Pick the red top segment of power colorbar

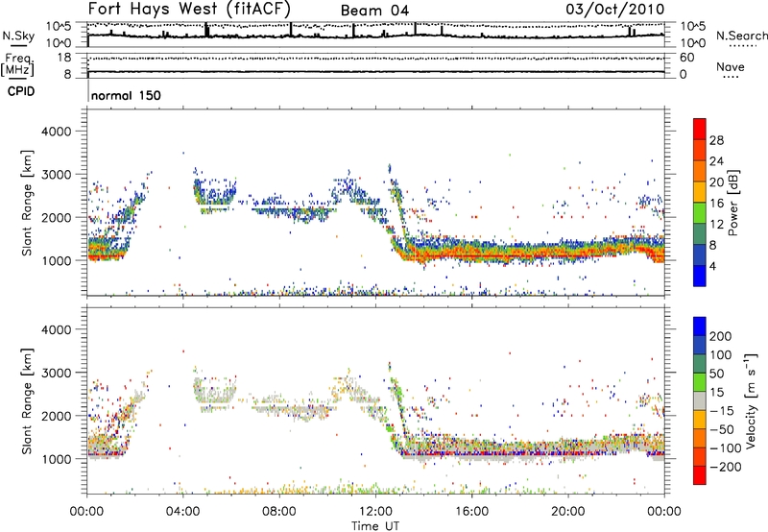coord(700,130)
